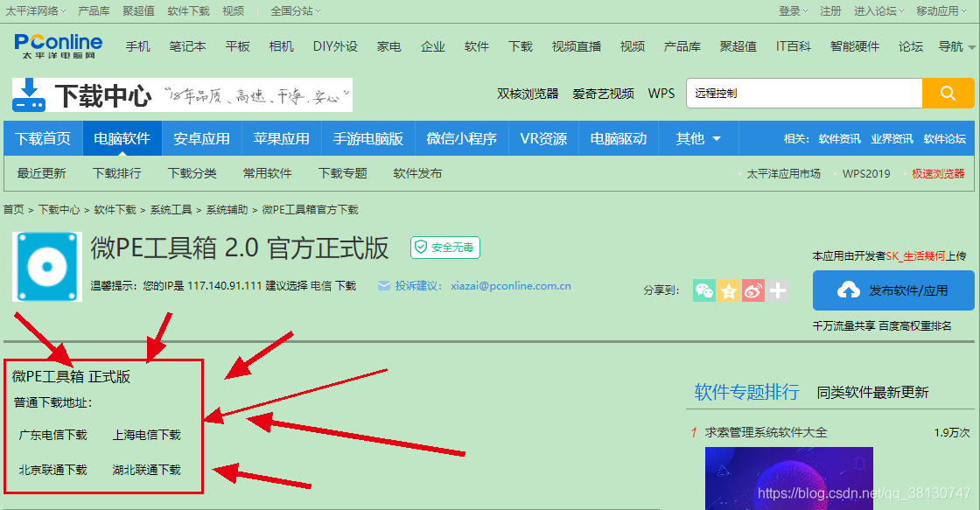This screenshot has width=980, height=510.
Task: Open 业界资讯 related link
Action: 892,139
